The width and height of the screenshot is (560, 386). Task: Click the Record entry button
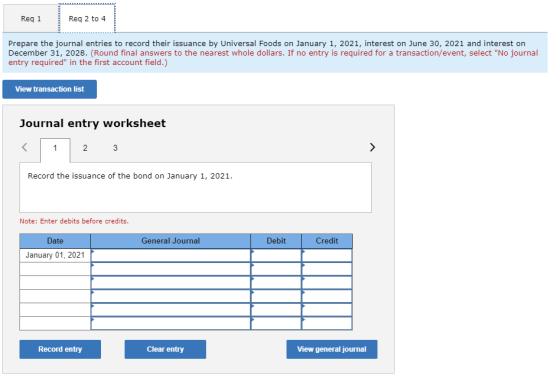(x=60, y=349)
